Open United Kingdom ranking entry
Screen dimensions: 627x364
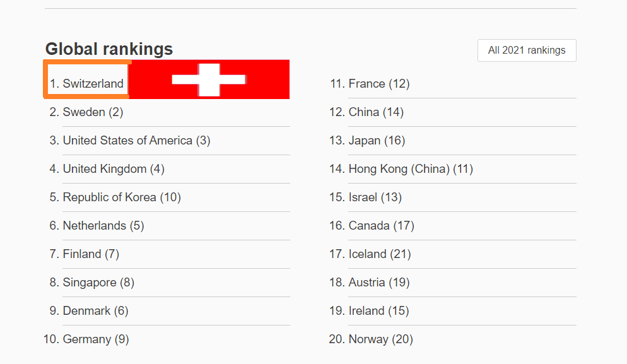click(114, 169)
